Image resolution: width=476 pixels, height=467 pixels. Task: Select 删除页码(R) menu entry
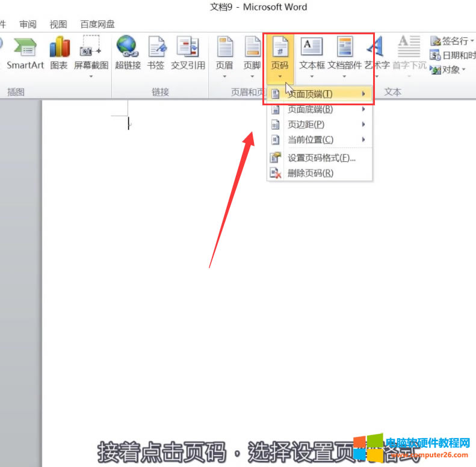pos(320,173)
